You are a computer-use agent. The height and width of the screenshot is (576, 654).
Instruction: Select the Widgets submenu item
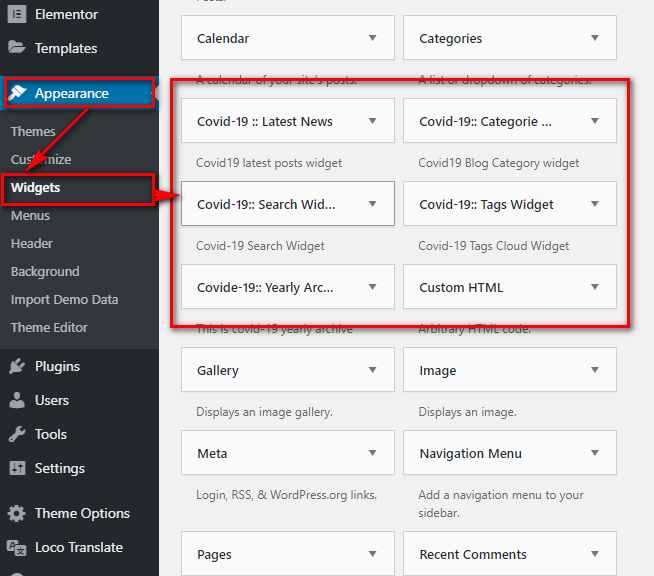(35, 188)
